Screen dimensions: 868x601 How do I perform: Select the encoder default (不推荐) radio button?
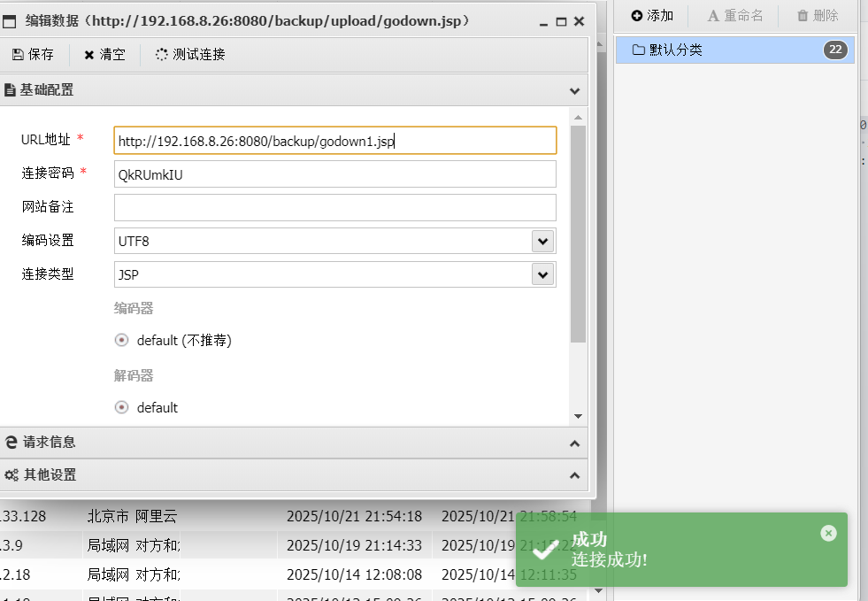tap(122, 340)
